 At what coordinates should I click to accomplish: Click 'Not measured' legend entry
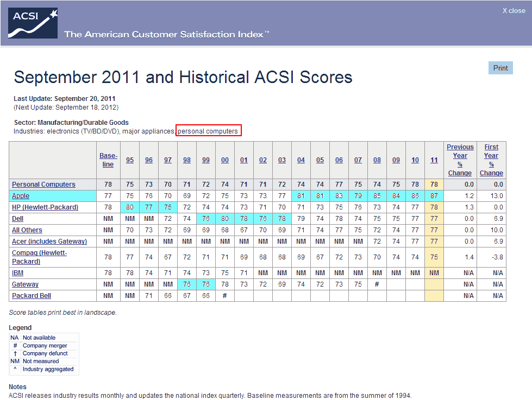tap(41, 361)
